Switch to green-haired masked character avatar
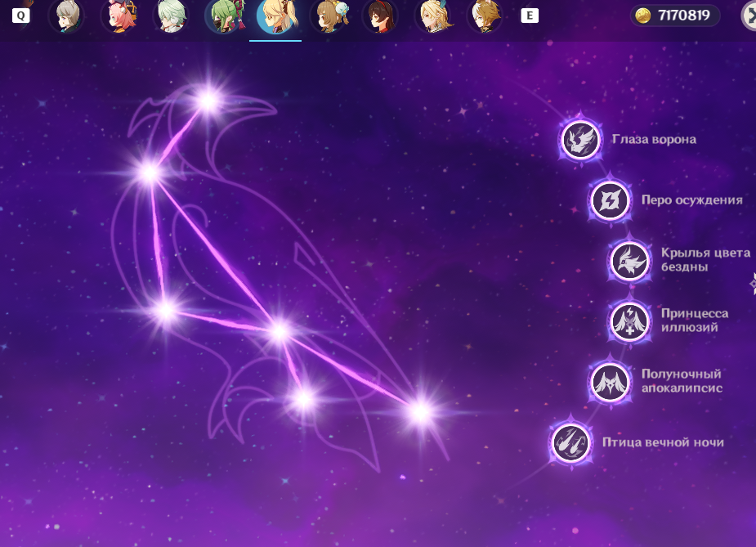 [223, 16]
